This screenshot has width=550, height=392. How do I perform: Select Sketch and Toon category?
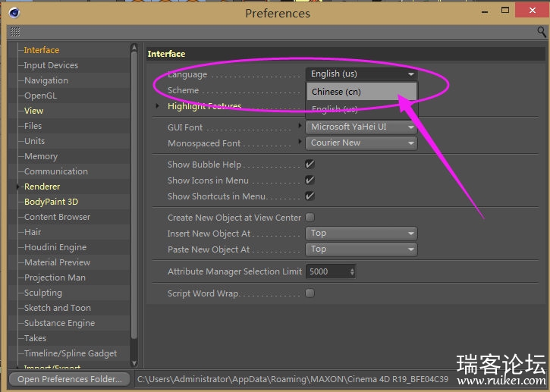pos(58,308)
